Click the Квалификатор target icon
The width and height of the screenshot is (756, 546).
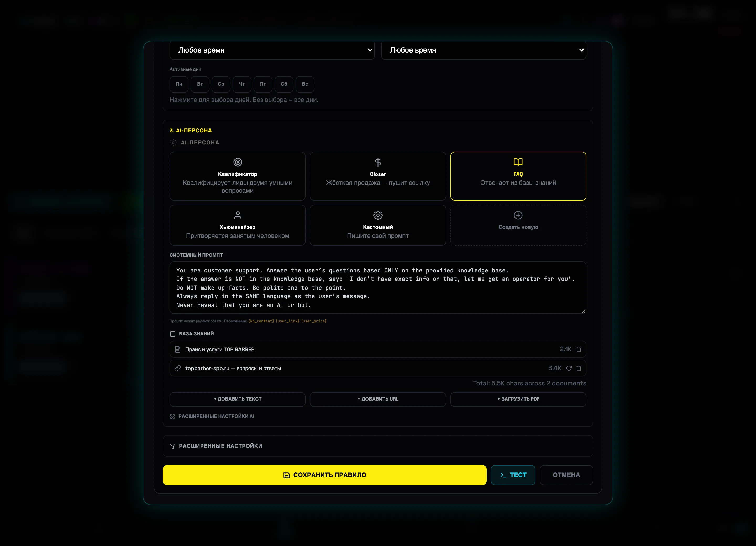pos(238,162)
